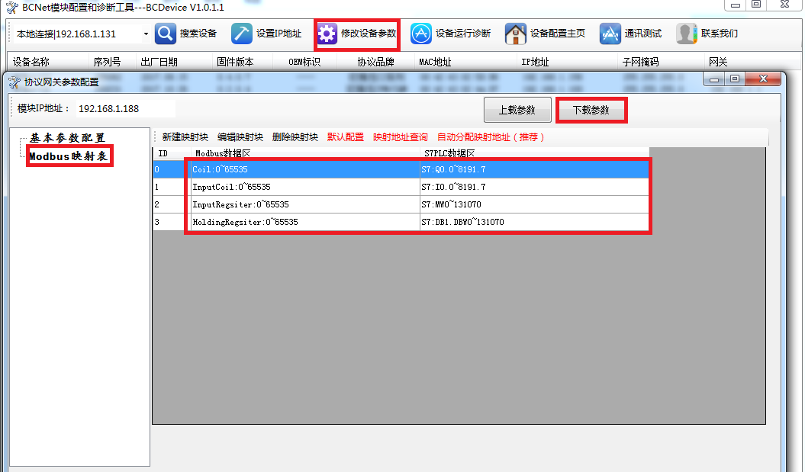
Task: Select row HoldingRegsiter:0~65535
Action: click(401, 222)
